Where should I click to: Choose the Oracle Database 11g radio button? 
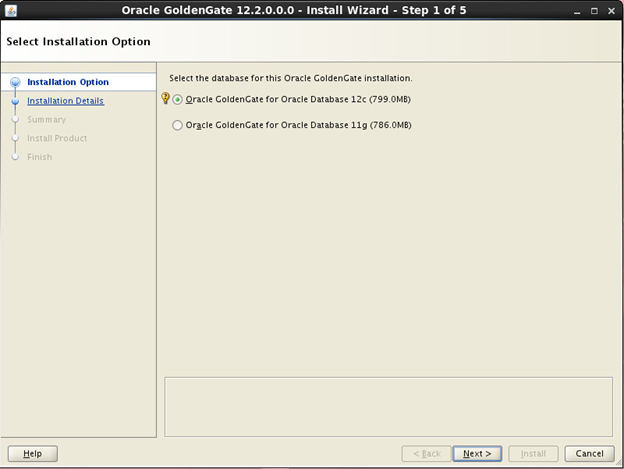(x=177, y=125)
